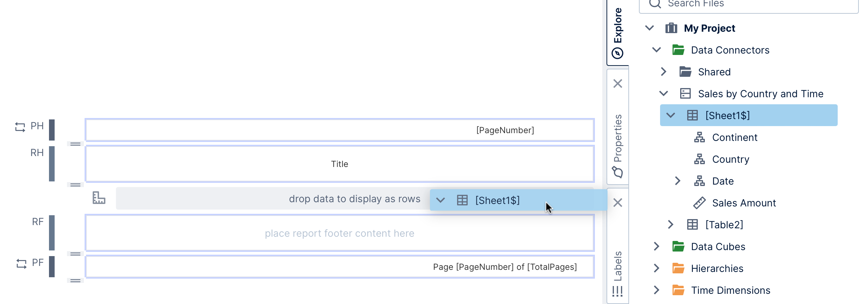Expand the Shared folder
The width and height of the screenshot is (868, 304).
pos(664,72)
